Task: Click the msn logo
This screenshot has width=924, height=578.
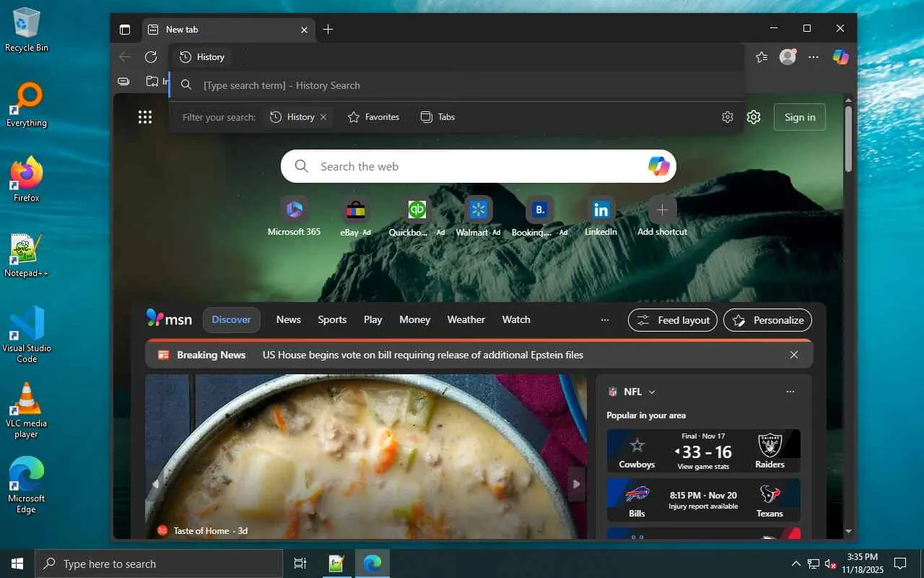Action: click(x=169, y=319)
